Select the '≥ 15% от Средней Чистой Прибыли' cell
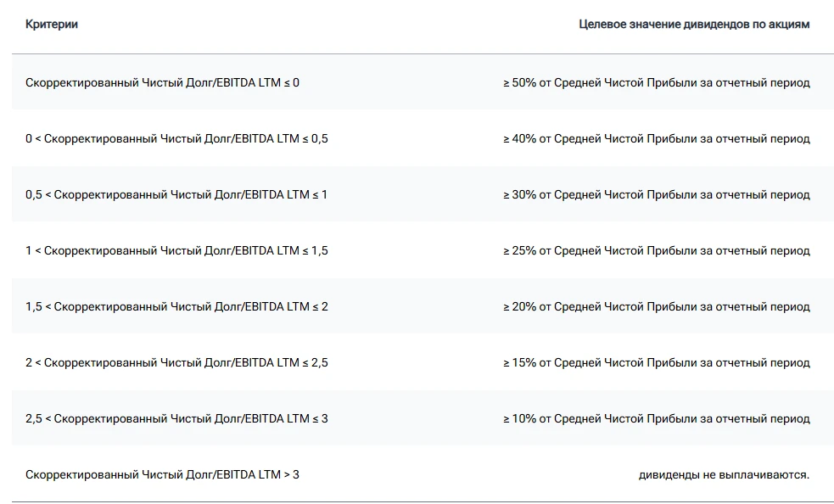The width and height of the screenshot is (834, 504). [657, 362]
